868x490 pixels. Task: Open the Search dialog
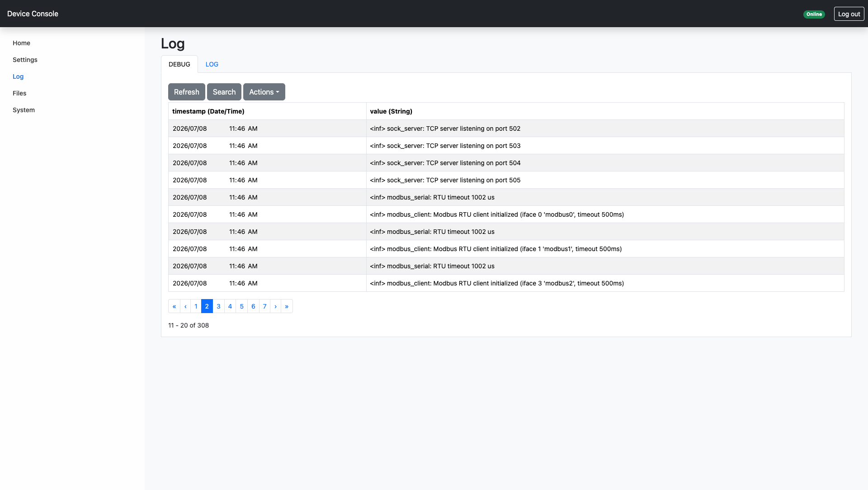[x=224, y=92]
